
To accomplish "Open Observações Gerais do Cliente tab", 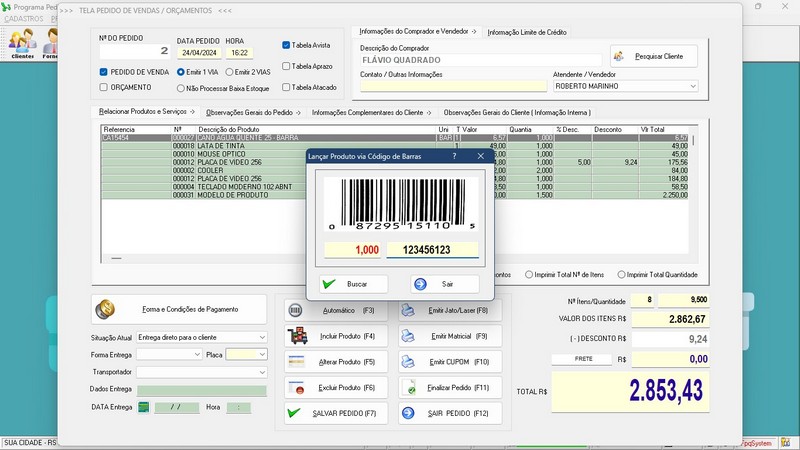I will pyautogui.click(x=517, y=112).
